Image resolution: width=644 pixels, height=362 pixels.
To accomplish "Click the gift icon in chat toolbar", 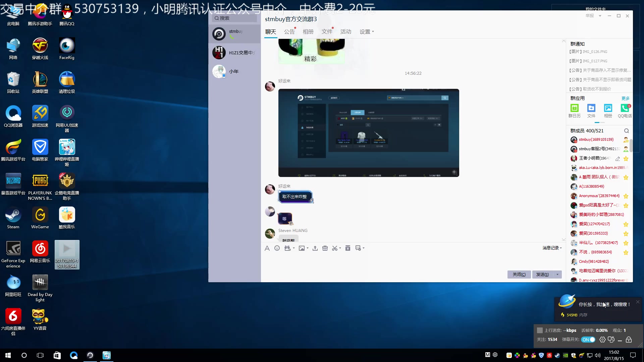I will click(x=325, y=248).
